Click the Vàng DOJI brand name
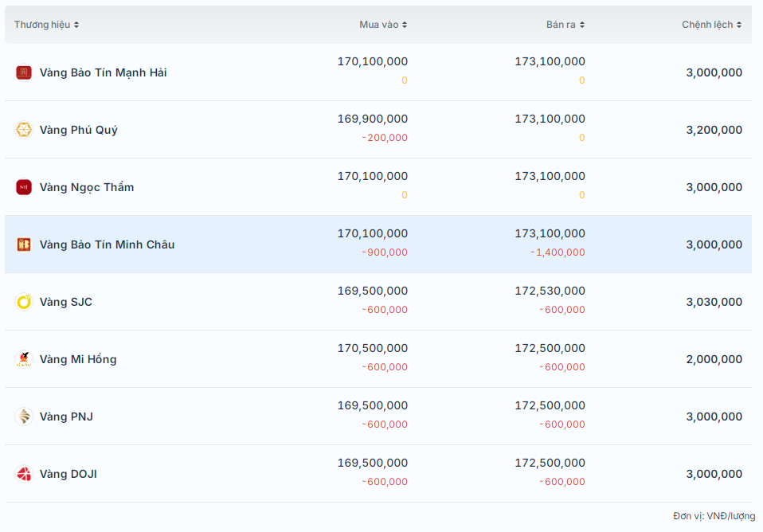 click(68, 474)
